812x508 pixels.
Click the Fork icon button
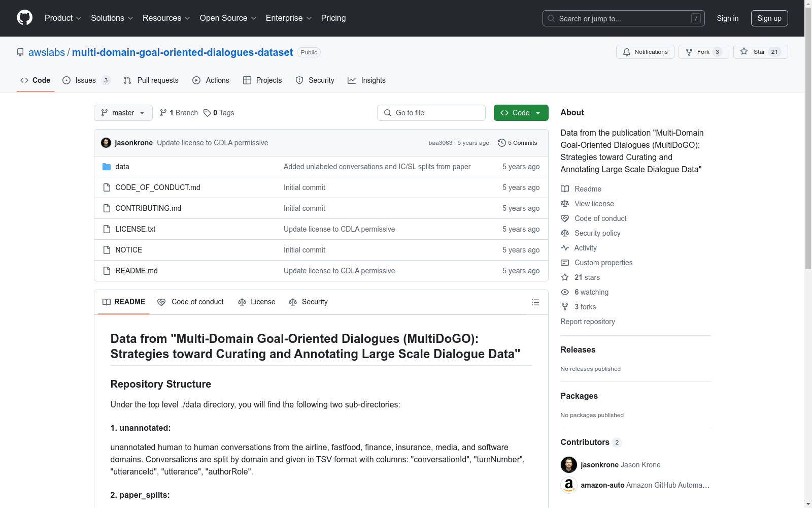[689, 52]
